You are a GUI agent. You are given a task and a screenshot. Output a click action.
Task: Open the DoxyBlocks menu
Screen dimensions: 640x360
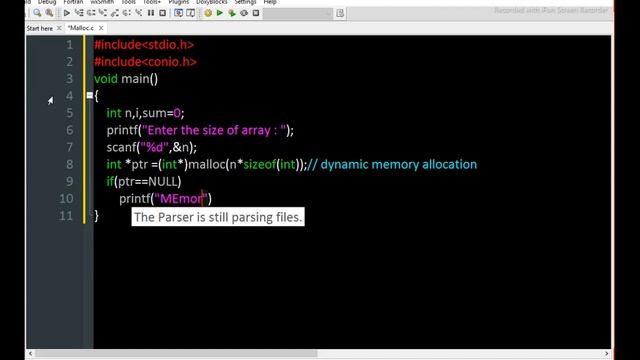click(211, 2)
